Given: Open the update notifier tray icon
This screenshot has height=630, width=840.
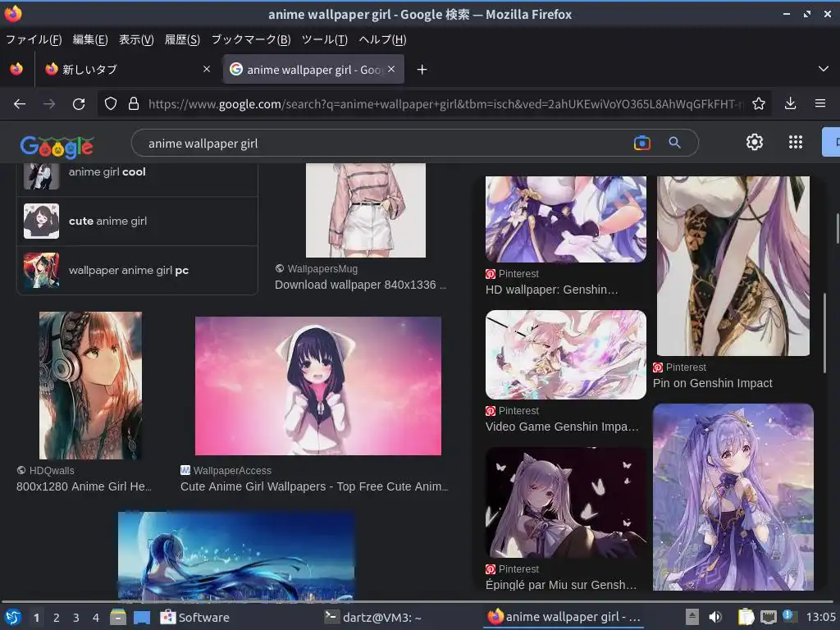Looking at the screenshot, I should pyautogui.click(x=787, y=616).
